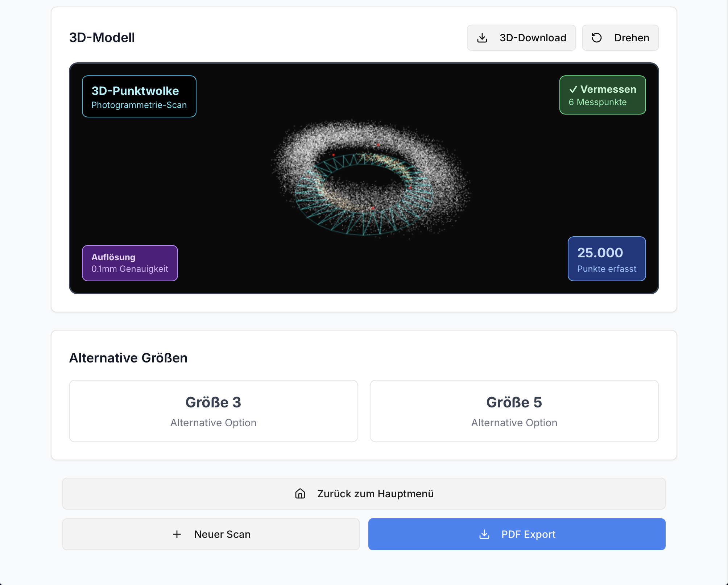Click the 25.000 Punkte erfasst counter
728x585 pixels.
click(607, 259)
